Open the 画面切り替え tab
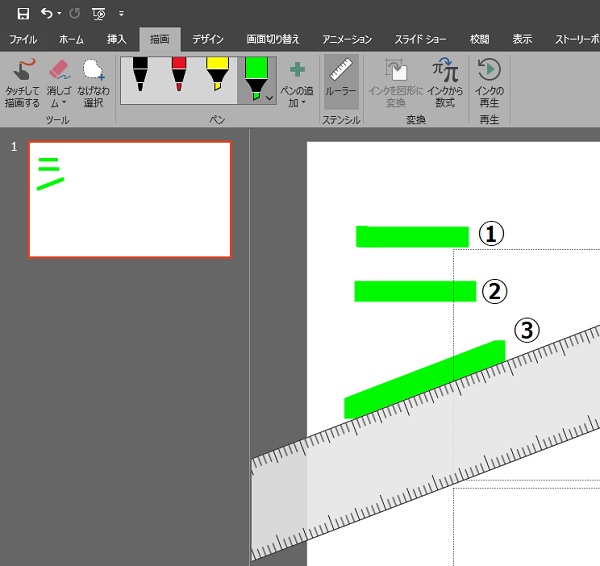The image size is (600, 566). coord(272,39)
